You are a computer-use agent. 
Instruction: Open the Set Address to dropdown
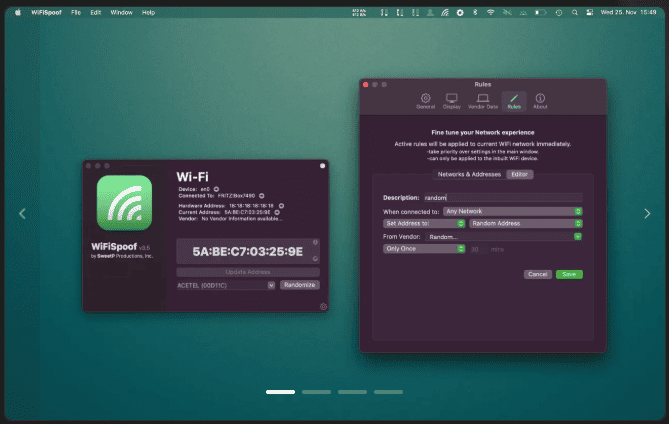click(x=424, y=223)
